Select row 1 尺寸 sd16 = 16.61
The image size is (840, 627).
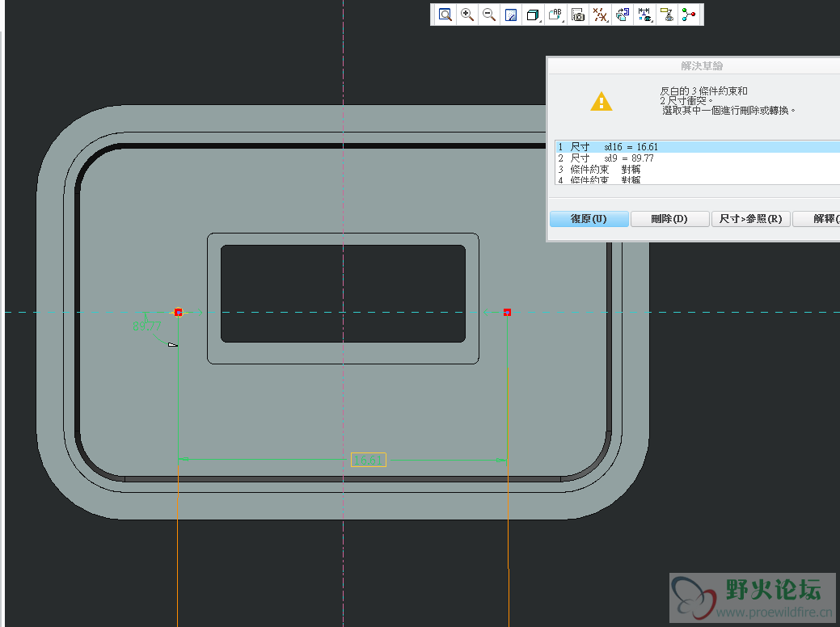coord(698,147)
